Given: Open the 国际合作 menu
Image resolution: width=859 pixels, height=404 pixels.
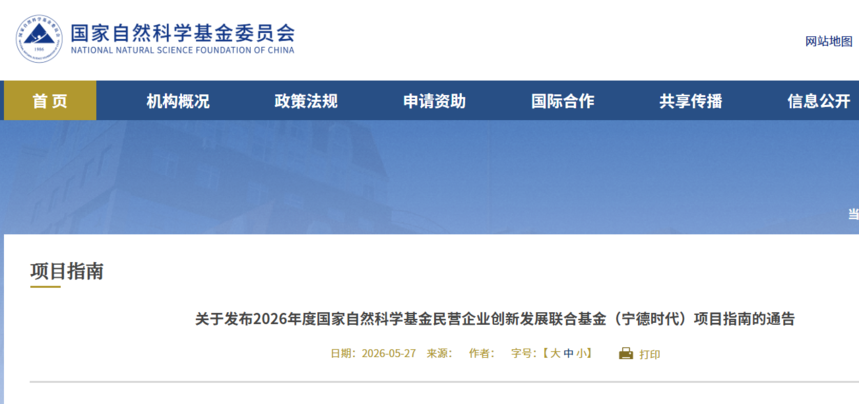Looking at the screenshot, I should [563, 101].
